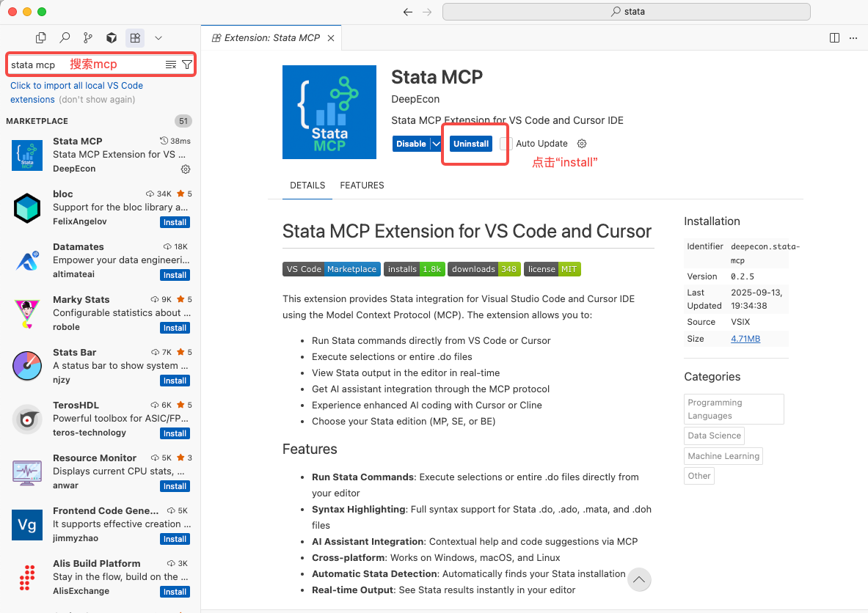Image resolution: width=868 pixels, height=613 pixels.
Task: Click the license MIT badge
Action: point(552,269)
